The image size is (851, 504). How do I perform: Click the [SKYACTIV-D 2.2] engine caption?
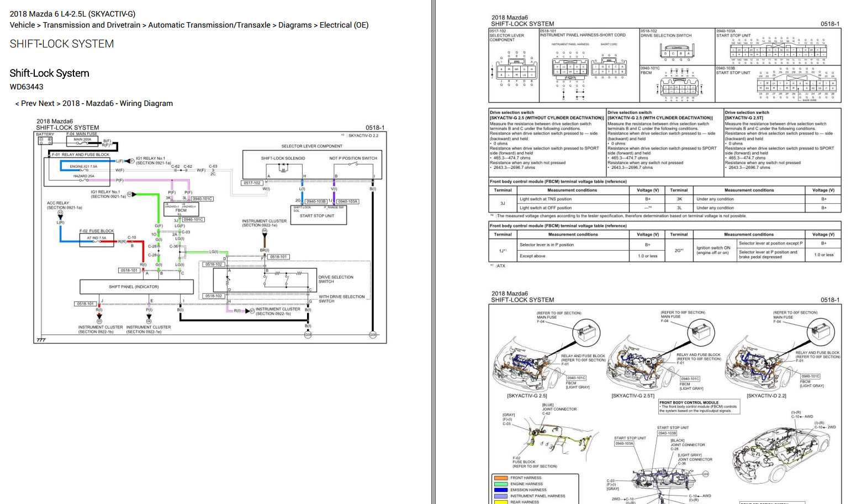767,396
